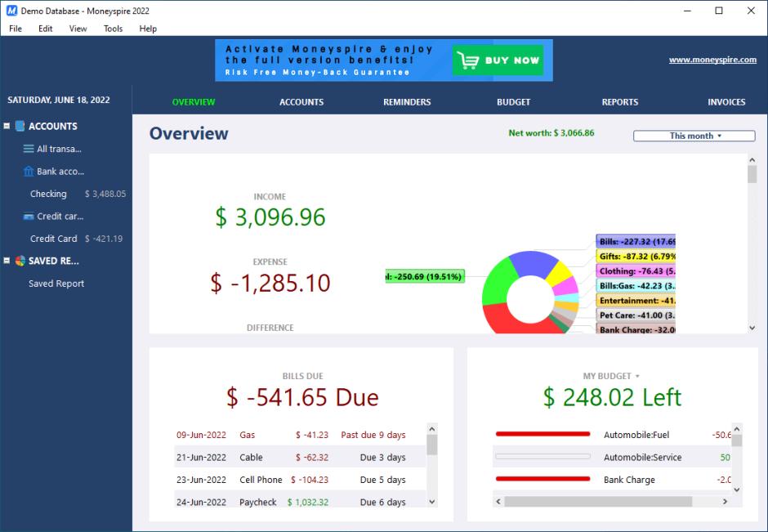Click the Pet Care: -41.00 chart label
768x532 pixels.
[636, 315]
